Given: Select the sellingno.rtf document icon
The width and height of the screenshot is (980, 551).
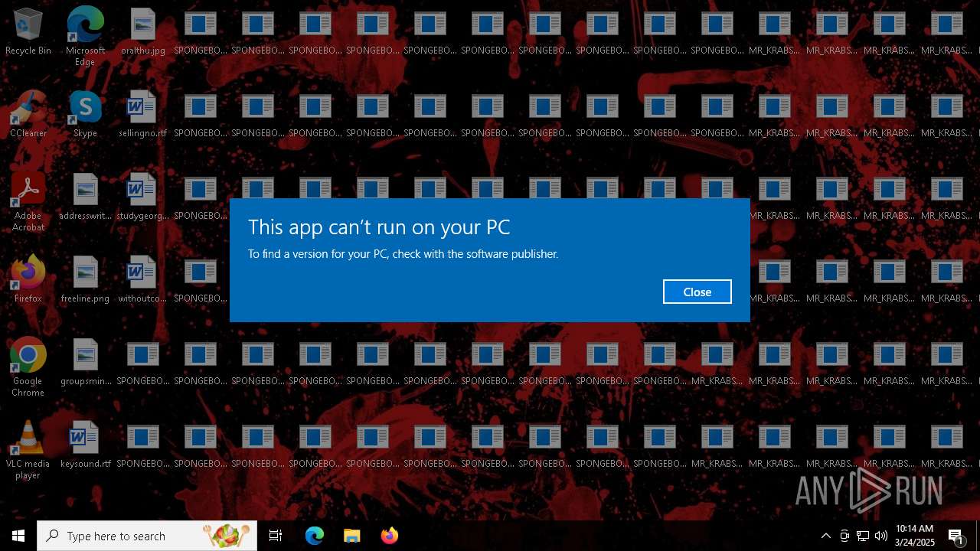Looking at the screenshot, I should [142, 115].
